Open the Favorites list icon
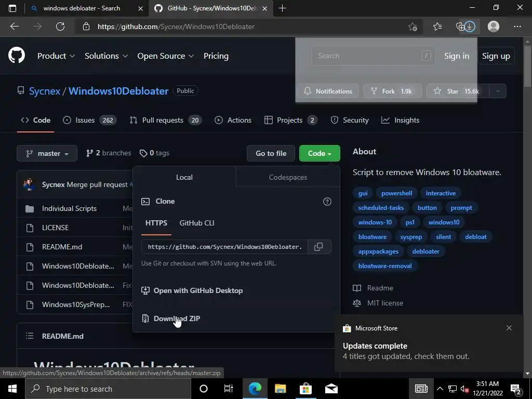 pyautogui.click(x=437, y=26)
